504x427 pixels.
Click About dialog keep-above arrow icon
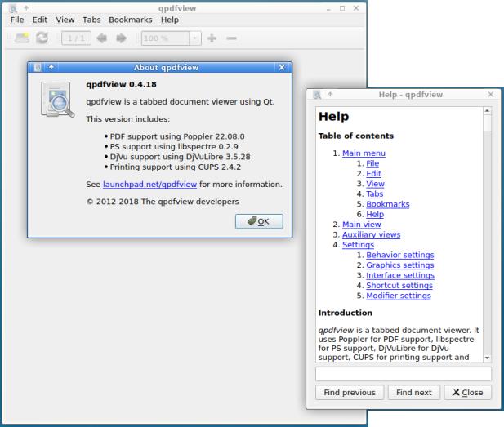pyautogui.click(x=51, y=68)
